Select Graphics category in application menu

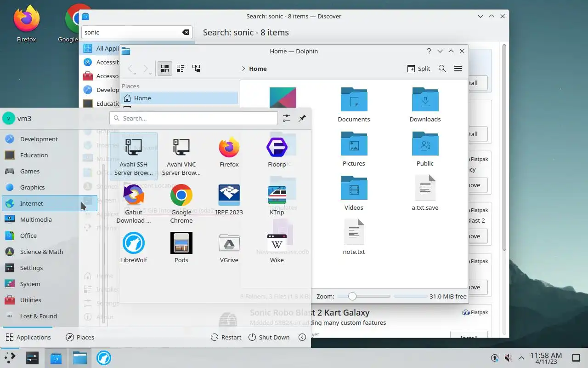50,187
